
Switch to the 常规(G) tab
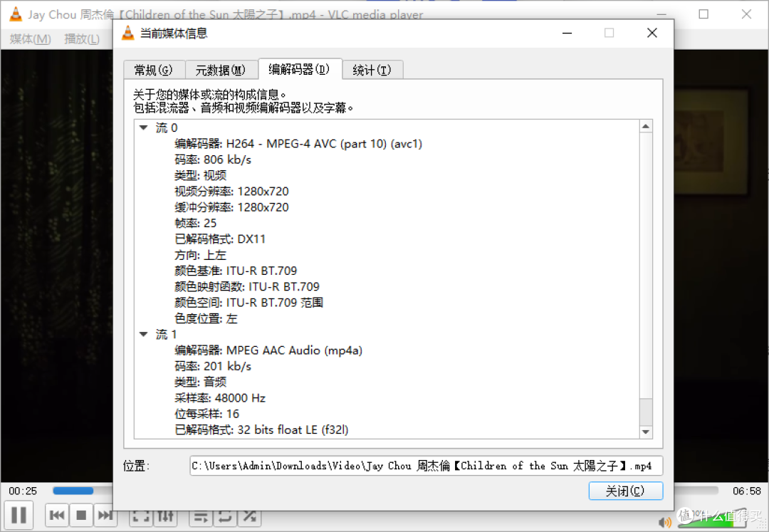[x=154, y=70]
